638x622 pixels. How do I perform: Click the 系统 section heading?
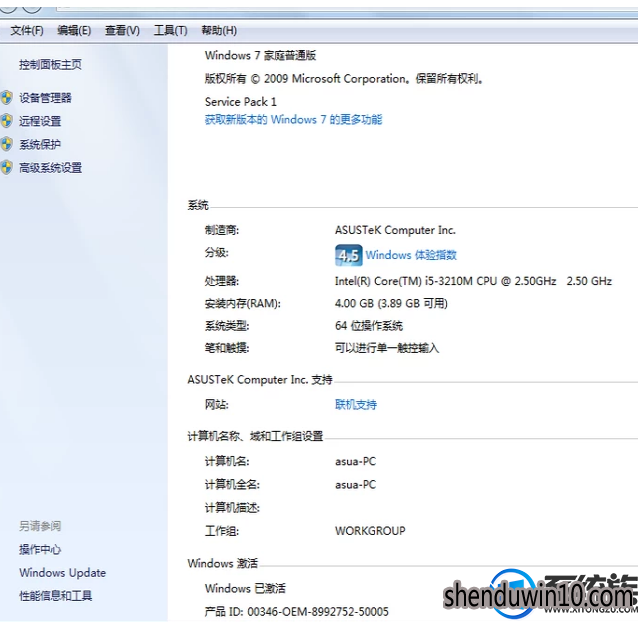[x=198, y=205]
